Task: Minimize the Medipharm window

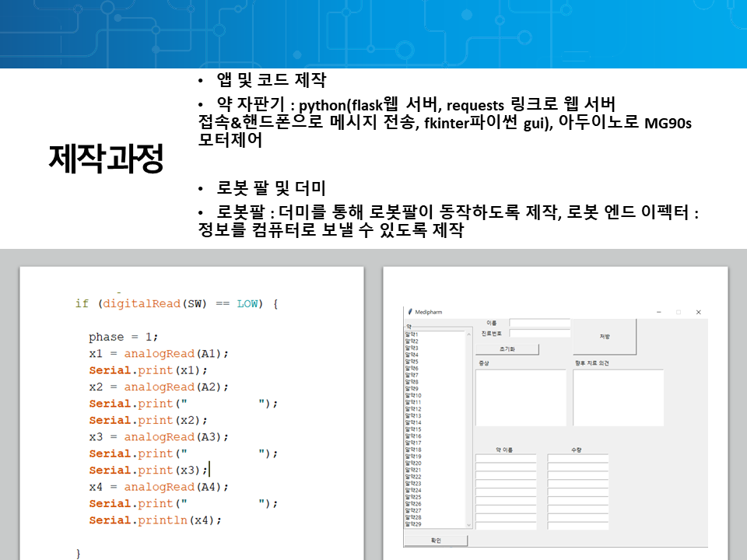Action: [x=659, y=312]
